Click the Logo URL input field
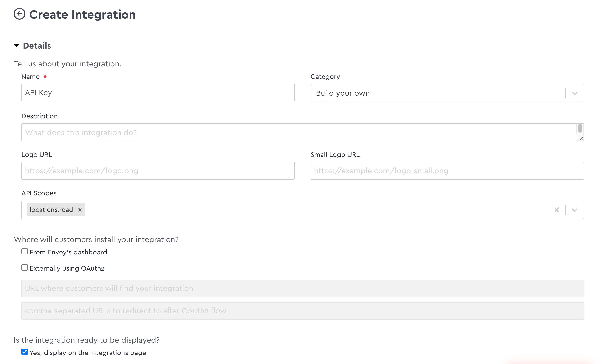605x364 pixels. tap(158, 171)
